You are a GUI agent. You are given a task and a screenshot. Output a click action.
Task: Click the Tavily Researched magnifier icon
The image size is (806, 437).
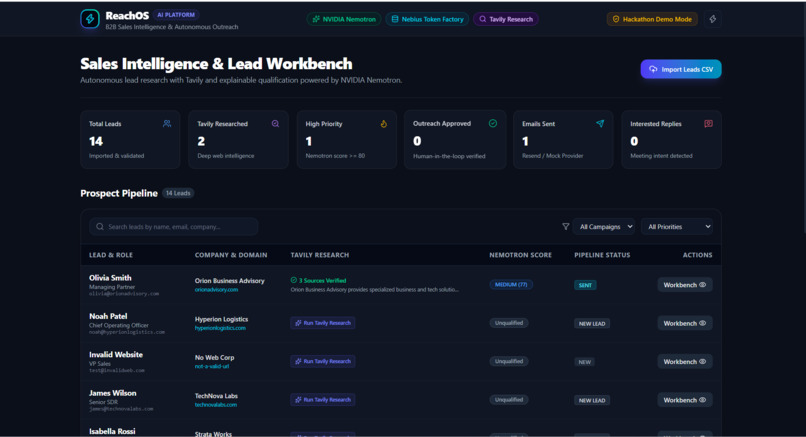[x=276, y=123]
